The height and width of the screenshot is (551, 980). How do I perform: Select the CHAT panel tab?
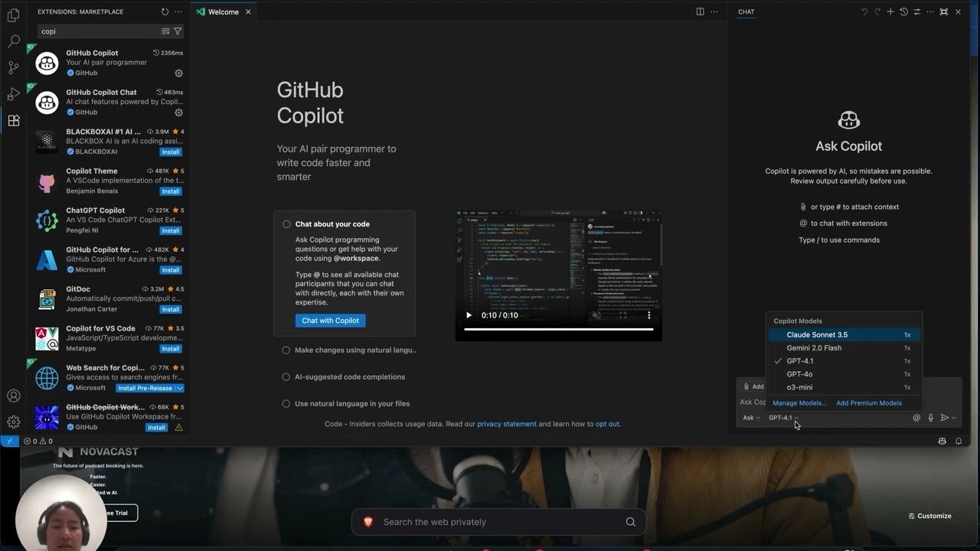(746, 11)
